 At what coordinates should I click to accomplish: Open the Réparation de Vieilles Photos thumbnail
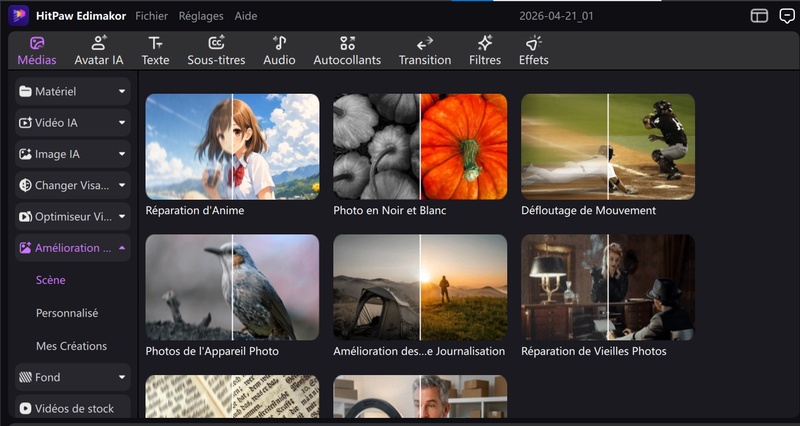click(x=608, y=287)
